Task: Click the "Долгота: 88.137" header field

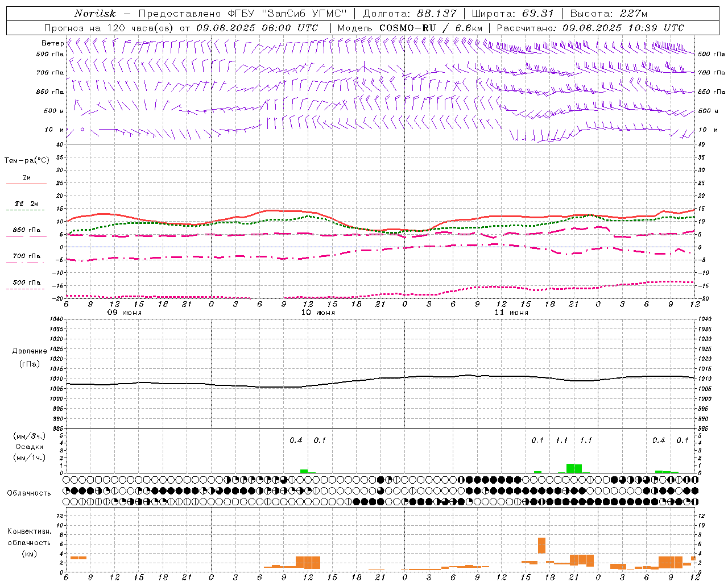Action: click(409, 14)
